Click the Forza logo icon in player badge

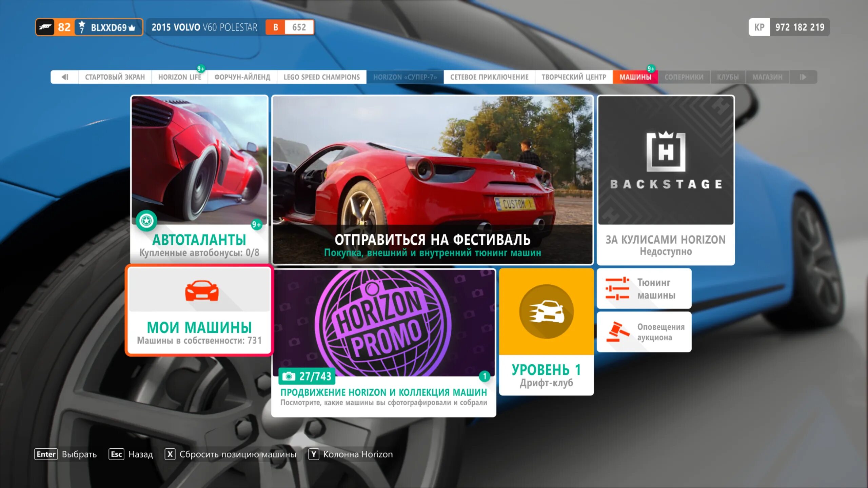tap(45, 27)
